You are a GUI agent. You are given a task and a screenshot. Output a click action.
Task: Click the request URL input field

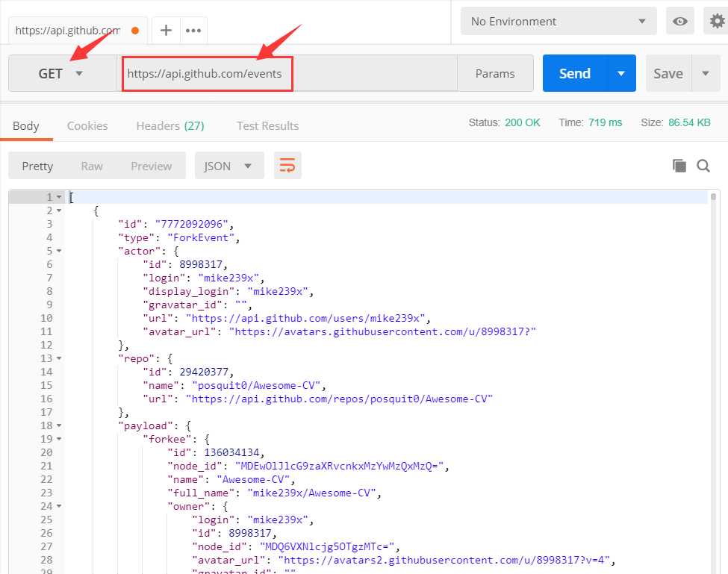(x=287, y=73)
